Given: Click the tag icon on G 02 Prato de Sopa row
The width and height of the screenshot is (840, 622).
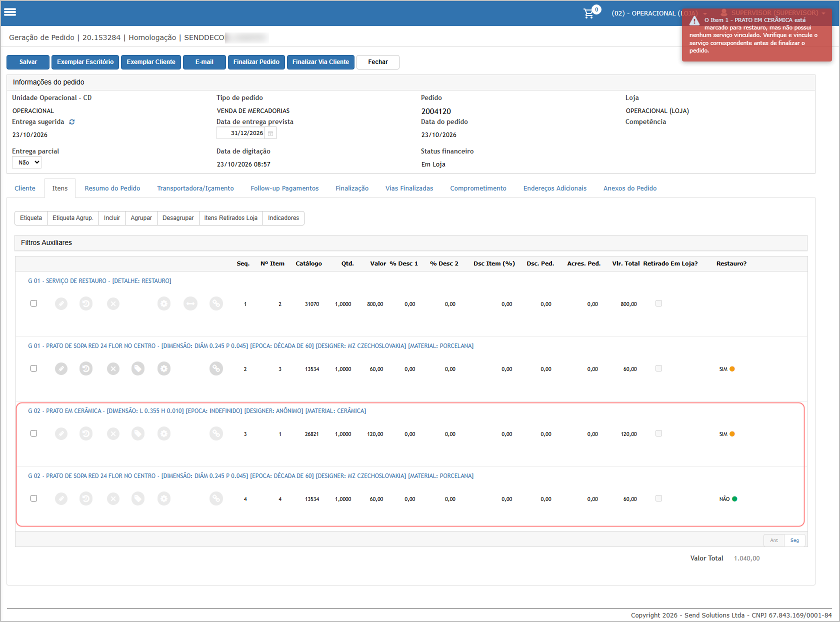Looking at the screenshot, I should 138,498.
